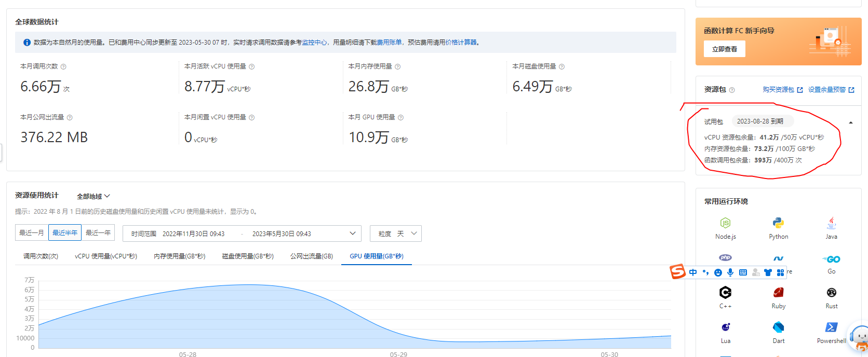Viewport: 868px width, 357px height.
Task: Switch to the 磁盘使用量(GB*秒) tab
Action: 248,256
